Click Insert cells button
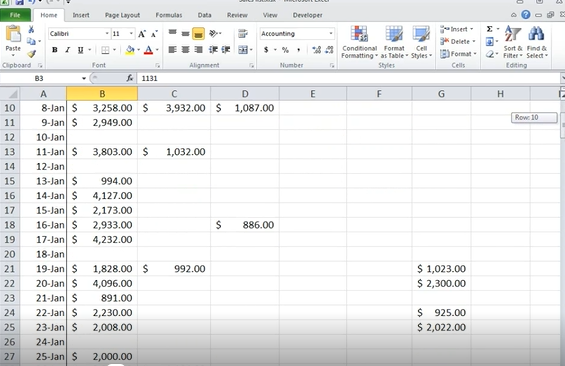This screenshot has width=565, height=366. point(457,29)
